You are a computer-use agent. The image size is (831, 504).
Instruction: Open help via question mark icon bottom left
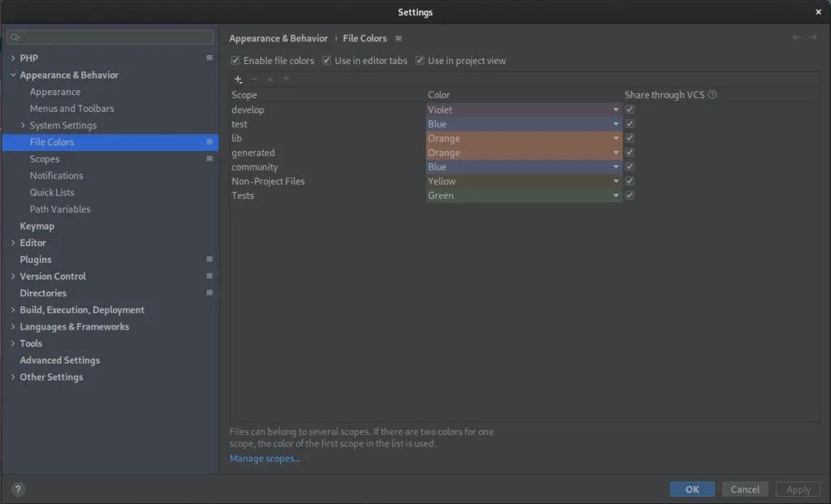pyautogui.click(x=17, y=489)
